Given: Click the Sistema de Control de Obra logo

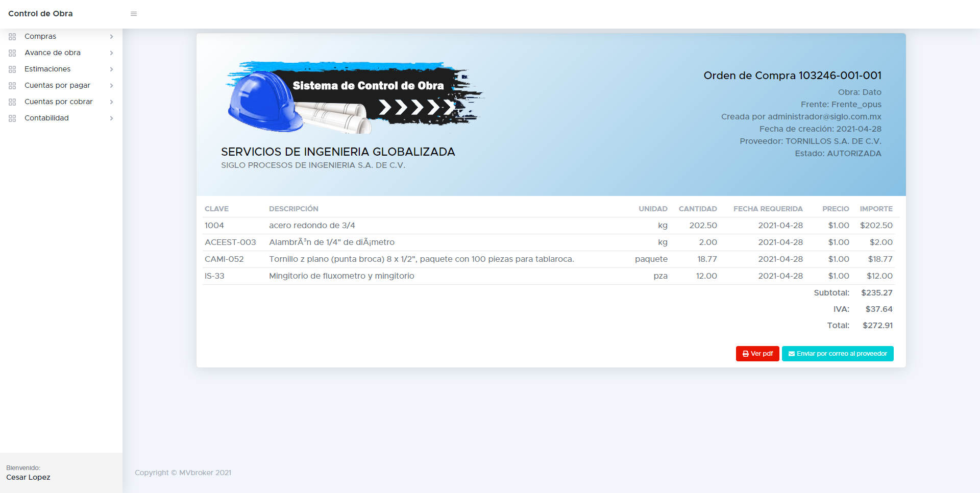Looking at the screenshot, I should (x=354, y=97).
